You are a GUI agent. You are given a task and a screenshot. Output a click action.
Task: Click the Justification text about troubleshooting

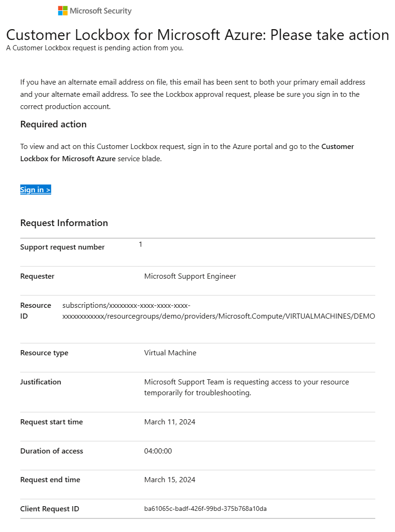(247, 387)
